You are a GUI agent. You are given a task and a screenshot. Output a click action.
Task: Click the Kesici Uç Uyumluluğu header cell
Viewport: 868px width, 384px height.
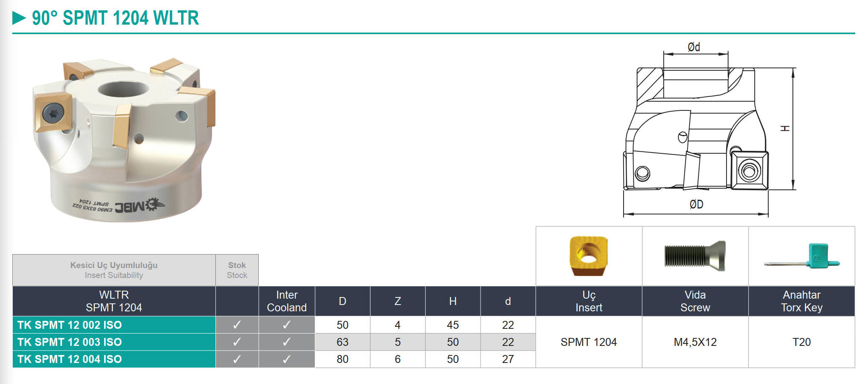[114, 270]
